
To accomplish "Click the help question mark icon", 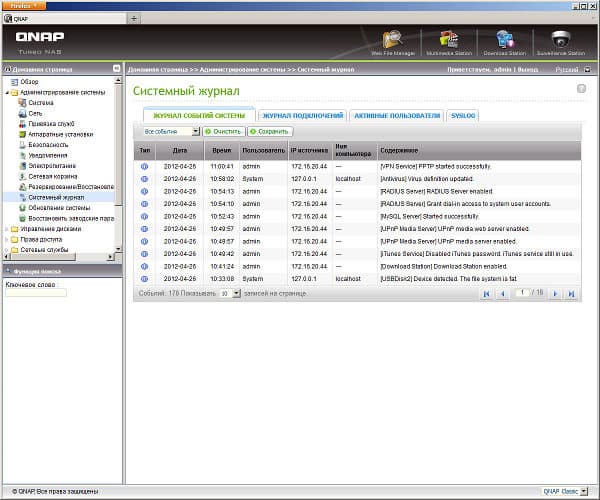I will pos(581,89).
